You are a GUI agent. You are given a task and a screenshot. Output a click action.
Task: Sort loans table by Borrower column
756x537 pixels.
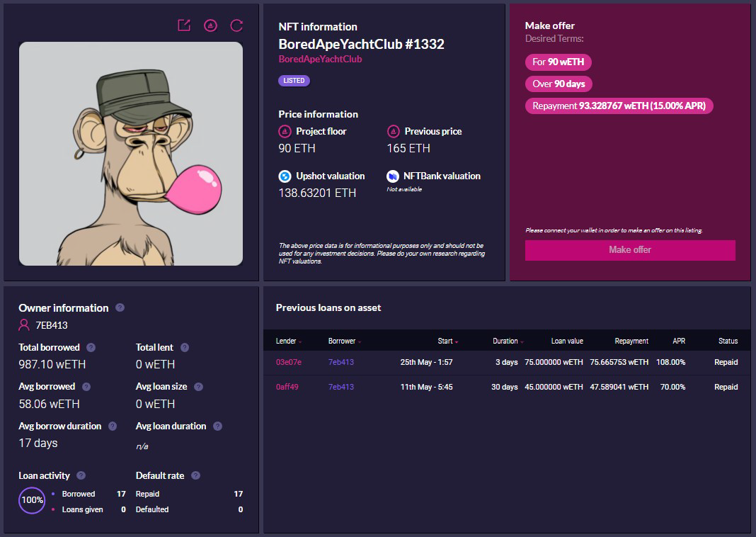344,341
